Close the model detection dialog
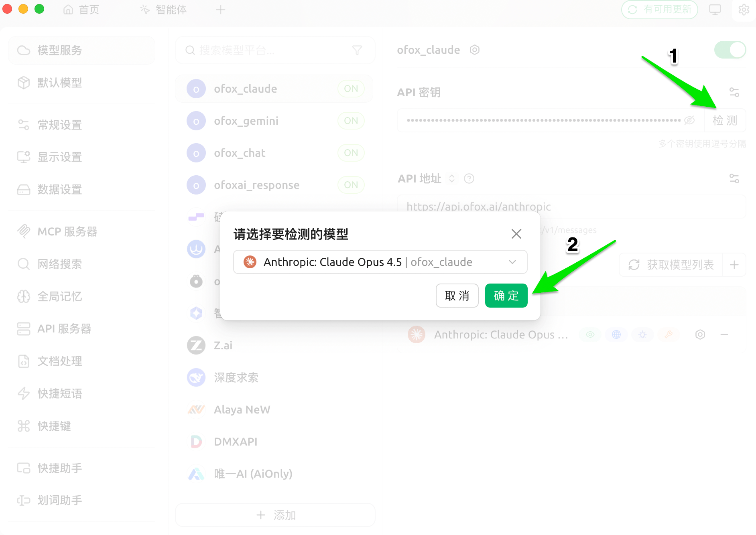 516,234
